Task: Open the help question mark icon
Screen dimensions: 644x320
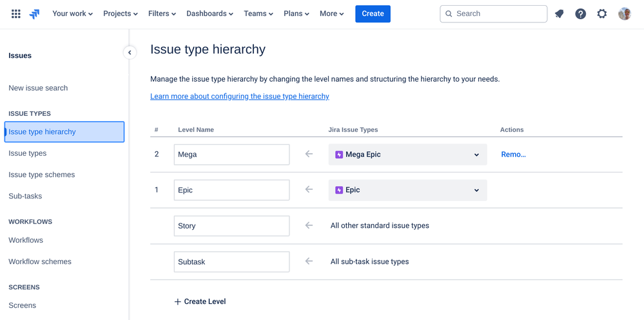Action: [x=580, y=14]
